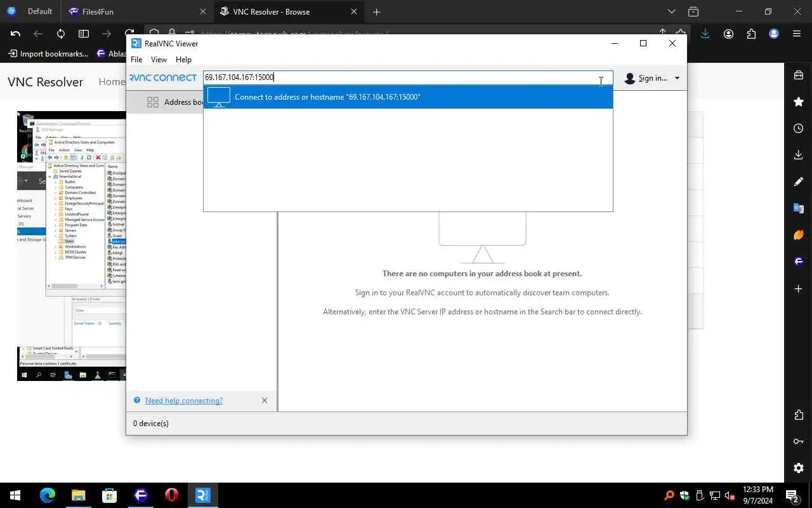Click the browser undo arrow icon
This screenshot has width=812, height=508.
[x=16, y=34]
